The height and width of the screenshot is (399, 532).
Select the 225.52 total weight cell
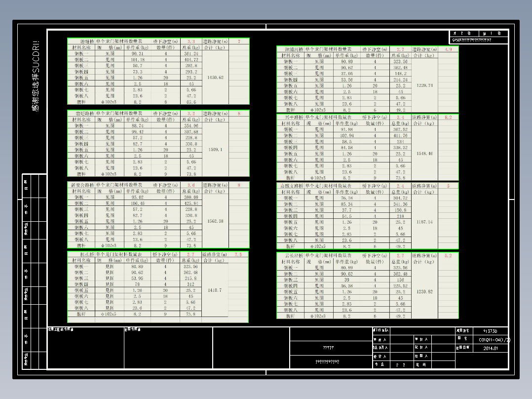pyautogui.click(x=400, y=286)
